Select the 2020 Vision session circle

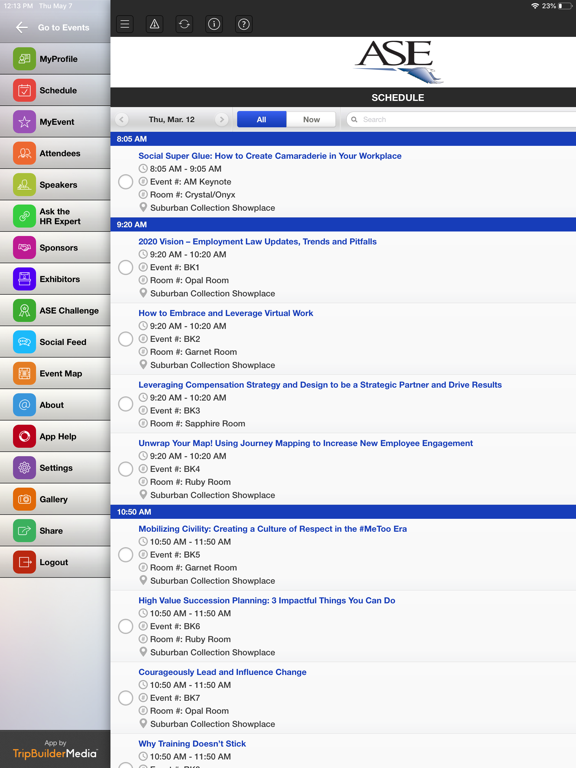(x=125, y=267)
